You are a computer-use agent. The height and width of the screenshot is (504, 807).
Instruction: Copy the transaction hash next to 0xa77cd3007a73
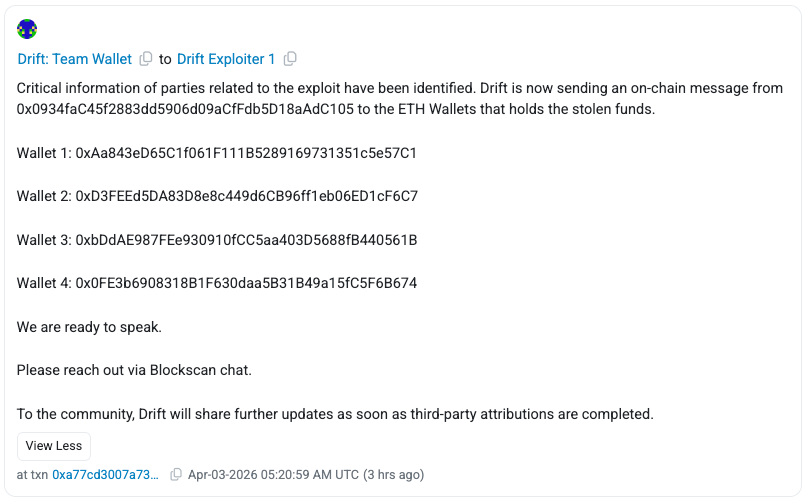coord(176,474)
